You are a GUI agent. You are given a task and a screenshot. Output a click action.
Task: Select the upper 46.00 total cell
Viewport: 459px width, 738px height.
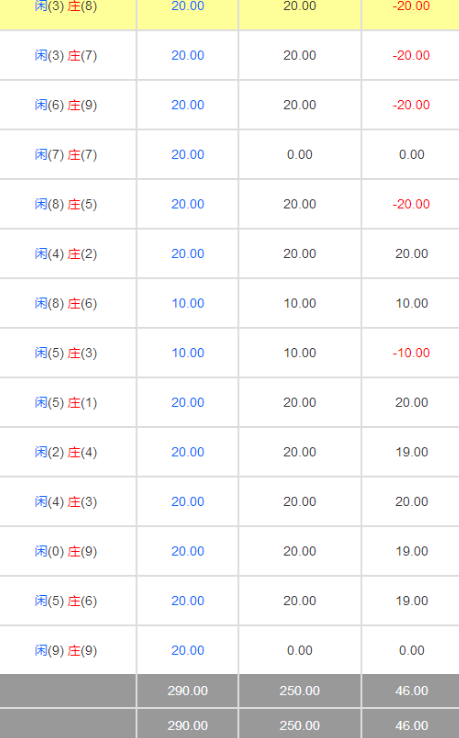coord(412,691)
